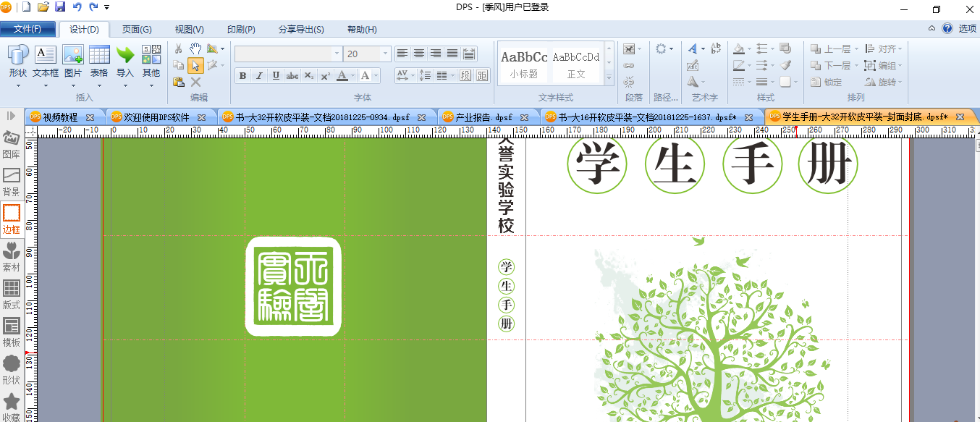The image size is (980, 422).
Task: Apply 小标题 text style
Action: 524,64
